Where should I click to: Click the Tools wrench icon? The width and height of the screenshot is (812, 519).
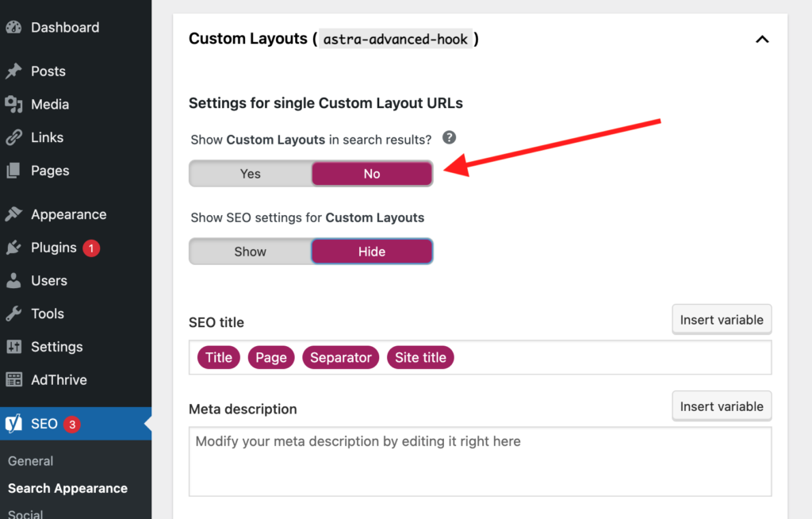(x=14, y=313)
